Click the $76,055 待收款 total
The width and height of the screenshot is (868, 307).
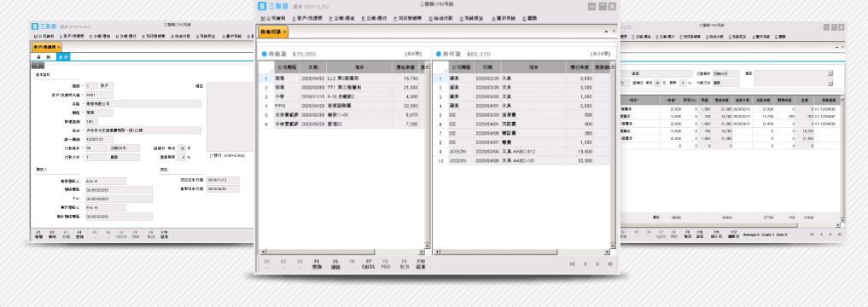304,55
